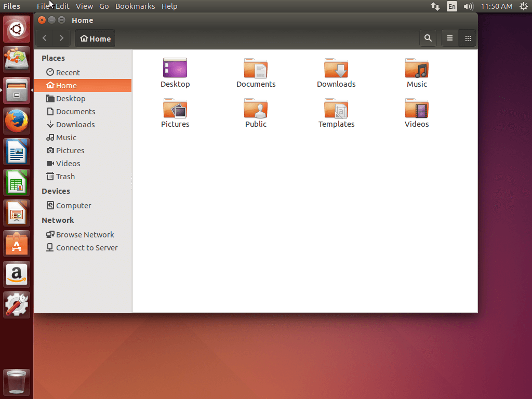Open the Templates folder icon
Viewport: 532px width, 399px height.
[x=336, y=108]
